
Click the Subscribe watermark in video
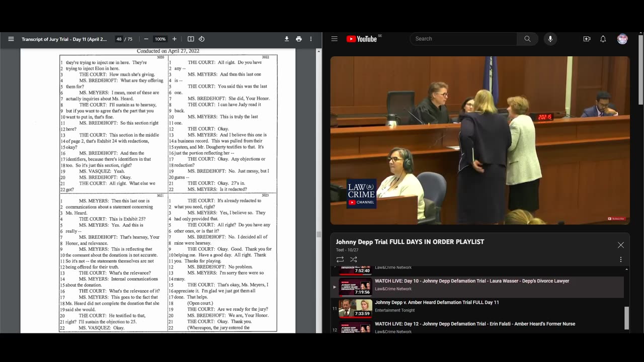616,219
